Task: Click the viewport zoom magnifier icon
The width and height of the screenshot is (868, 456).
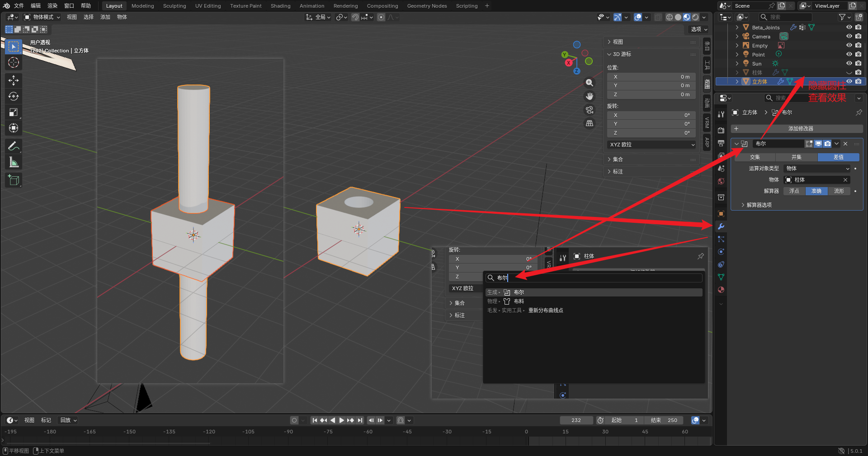Action: [590, 83]
